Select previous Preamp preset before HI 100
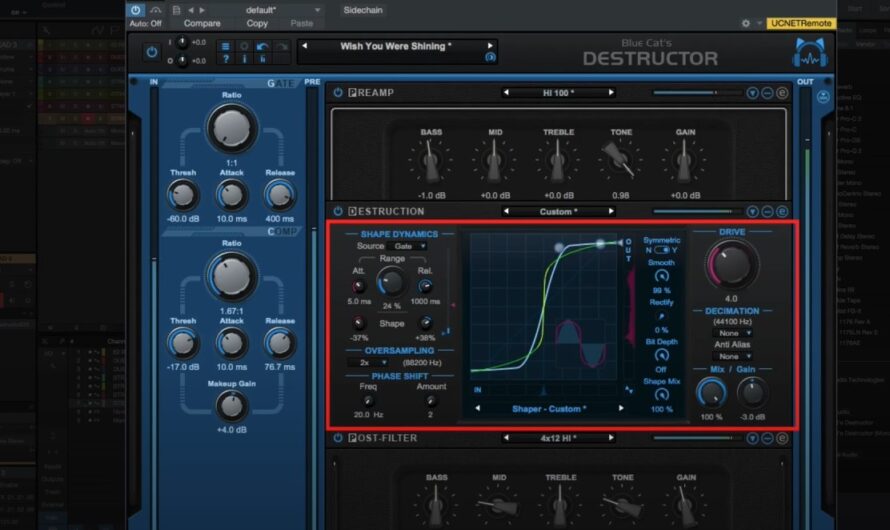Image resolution: width=890 pixels, height=530 pixels. 506,92
